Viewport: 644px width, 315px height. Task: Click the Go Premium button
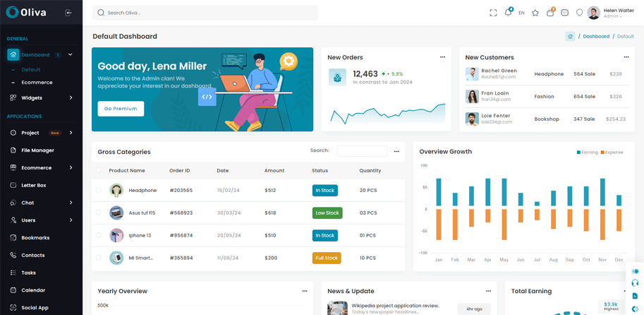[121, 109]
